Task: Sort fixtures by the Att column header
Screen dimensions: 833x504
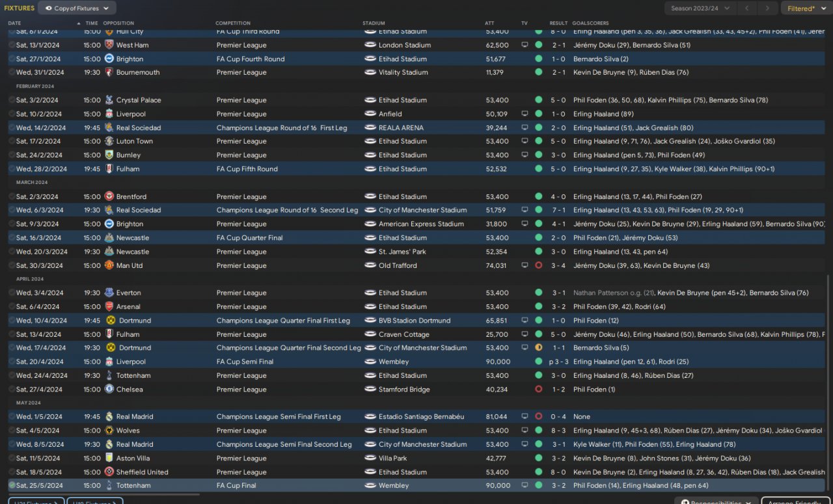Action: pyautogui.click(x=489, y=23)
